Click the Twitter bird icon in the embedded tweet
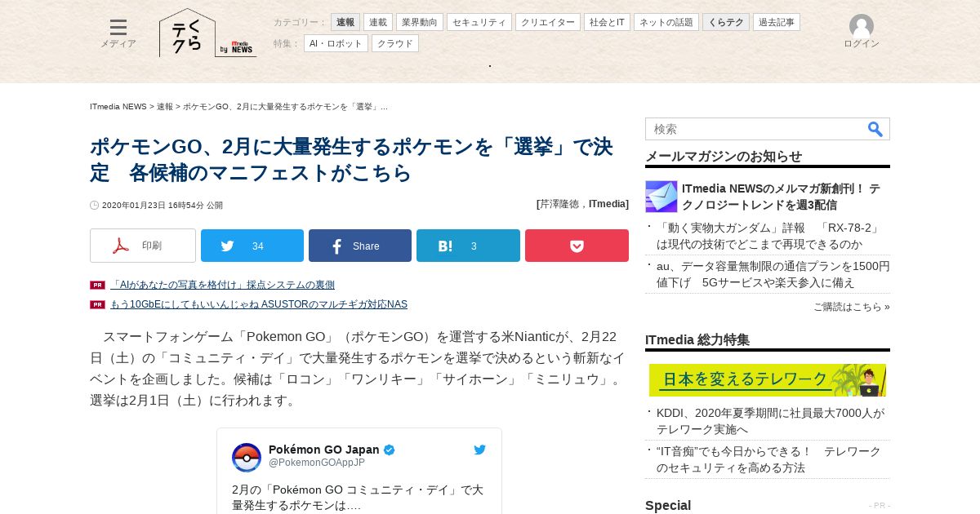This screenshot has width=980, height=514. coord(479,450)
